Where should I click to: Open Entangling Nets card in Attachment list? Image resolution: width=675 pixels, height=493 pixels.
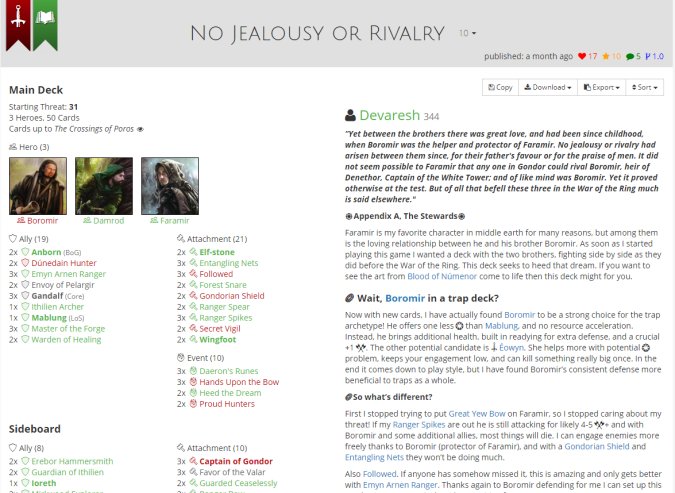229,263
